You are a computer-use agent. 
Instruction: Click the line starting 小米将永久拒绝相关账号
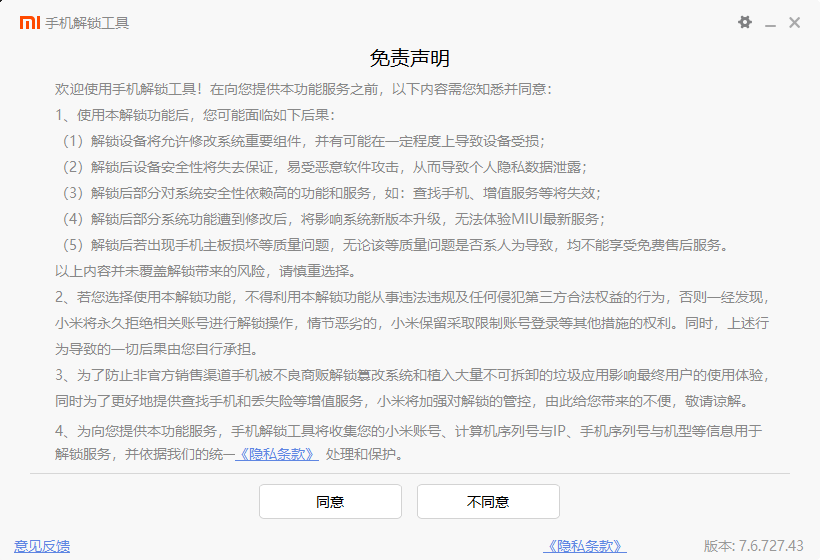[x=412, y=323]
